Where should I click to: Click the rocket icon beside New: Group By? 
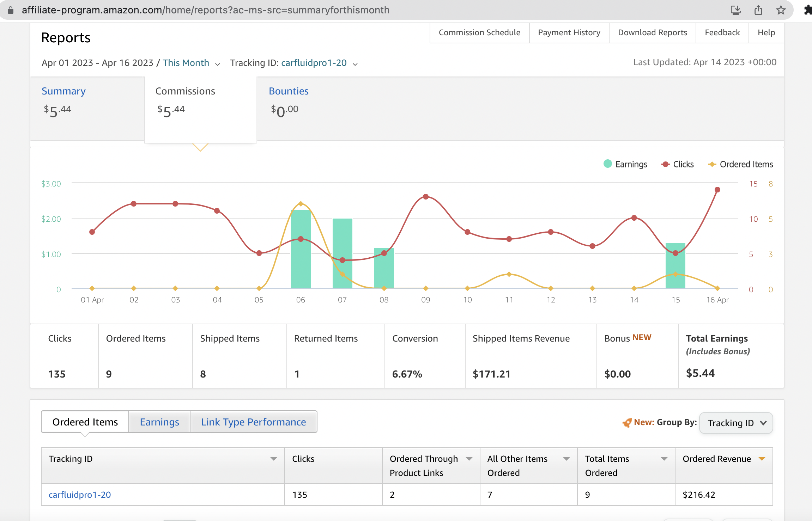tap(627, 422)
